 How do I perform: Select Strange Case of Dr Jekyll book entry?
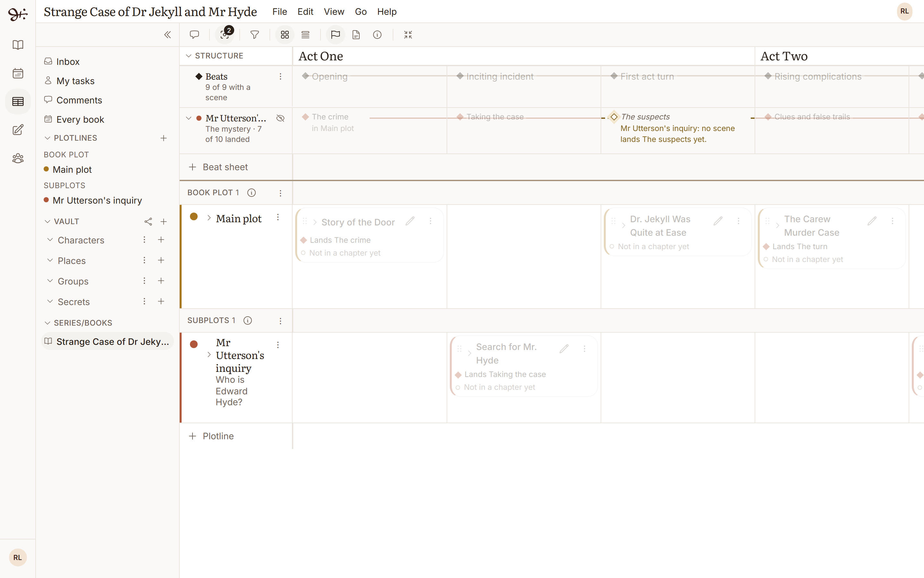tap(107, 342)
